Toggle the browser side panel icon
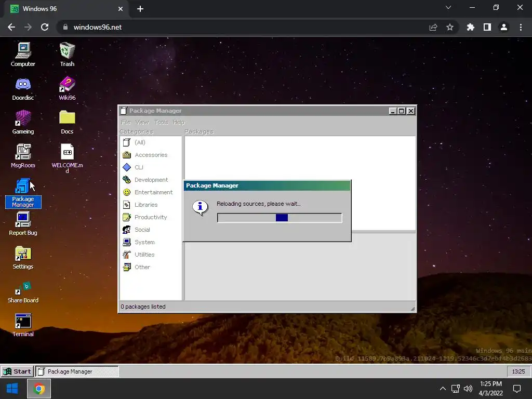532x399 pixels. coord(487,27)
